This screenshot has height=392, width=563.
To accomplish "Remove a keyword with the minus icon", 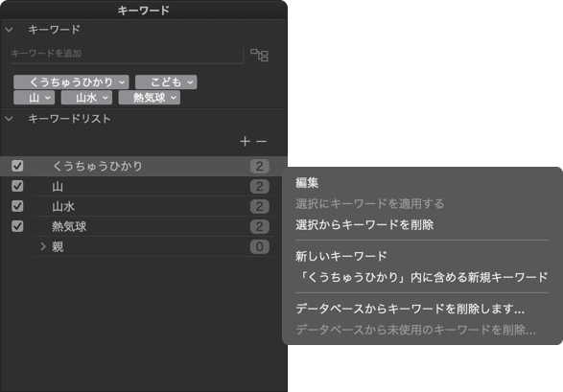I will click(262, 141).
